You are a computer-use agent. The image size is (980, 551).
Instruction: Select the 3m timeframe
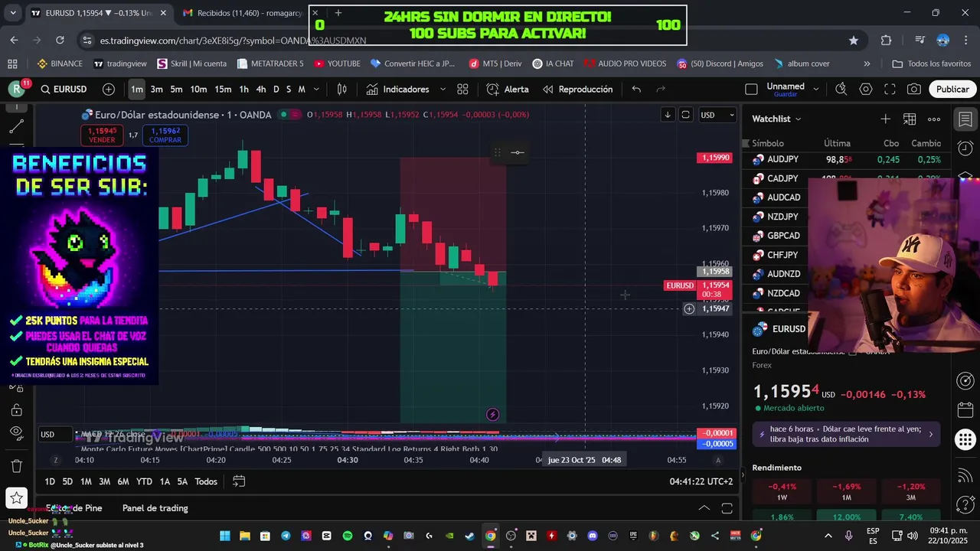tap(156, 90)
